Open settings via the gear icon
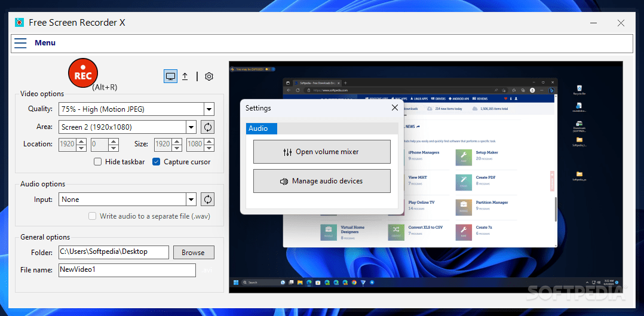The image size is (644, 316). [209, 76]
